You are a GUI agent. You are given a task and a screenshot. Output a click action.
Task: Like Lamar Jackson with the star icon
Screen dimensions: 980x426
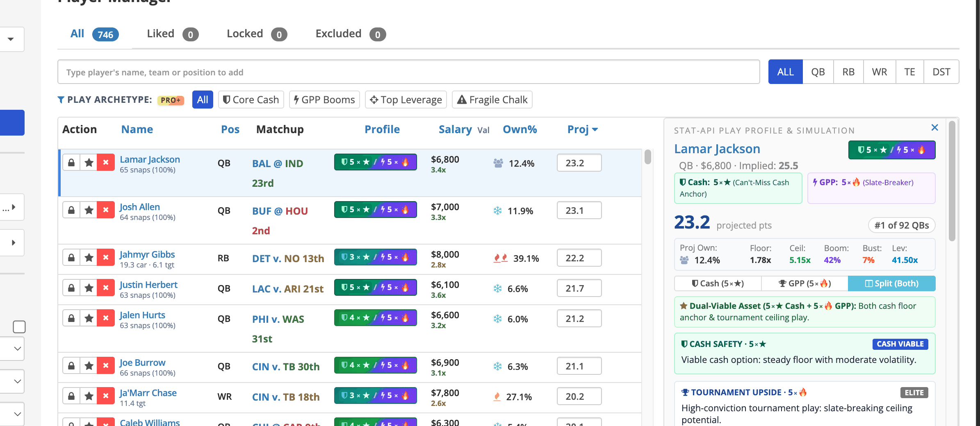click(89, 163)
